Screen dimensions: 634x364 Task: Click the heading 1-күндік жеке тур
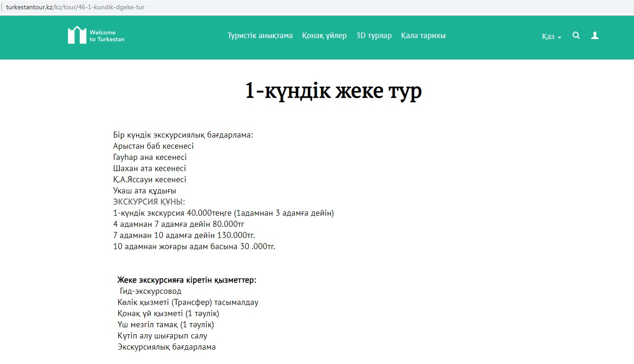click(333, 91)
